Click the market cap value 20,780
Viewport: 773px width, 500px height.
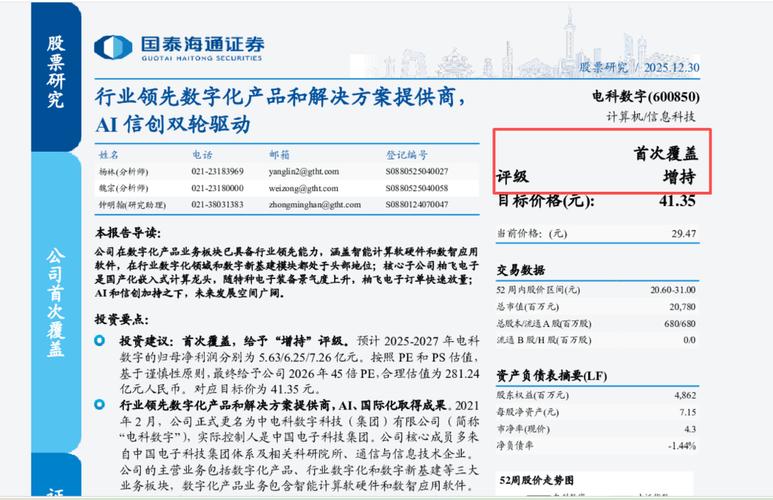click(x=682, y=307)
